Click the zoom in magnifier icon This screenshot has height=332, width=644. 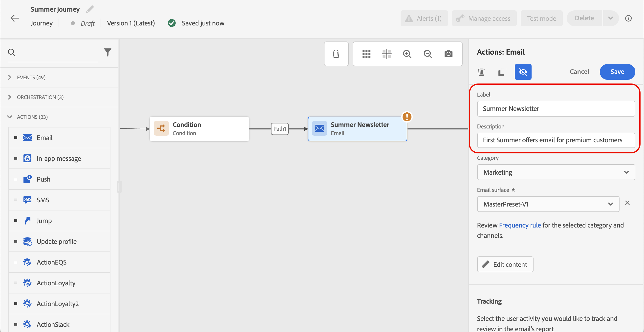coord(407,54)
